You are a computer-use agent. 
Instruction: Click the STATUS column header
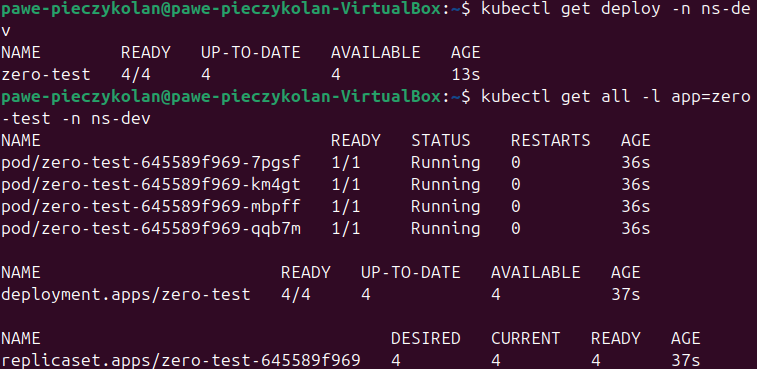point(441,141)
